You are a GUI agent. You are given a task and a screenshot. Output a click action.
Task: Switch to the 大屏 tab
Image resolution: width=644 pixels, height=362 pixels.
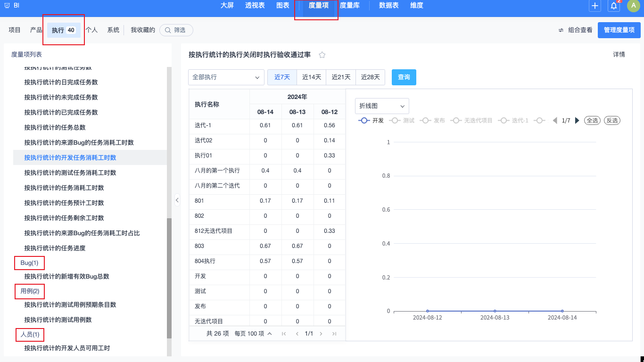[227, 6]
